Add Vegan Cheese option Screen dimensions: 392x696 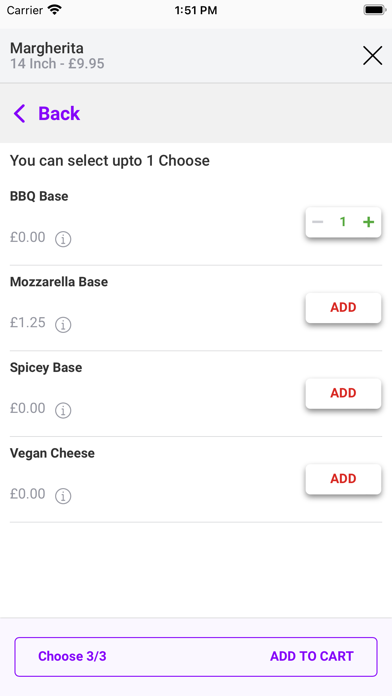tap(343, 479)
